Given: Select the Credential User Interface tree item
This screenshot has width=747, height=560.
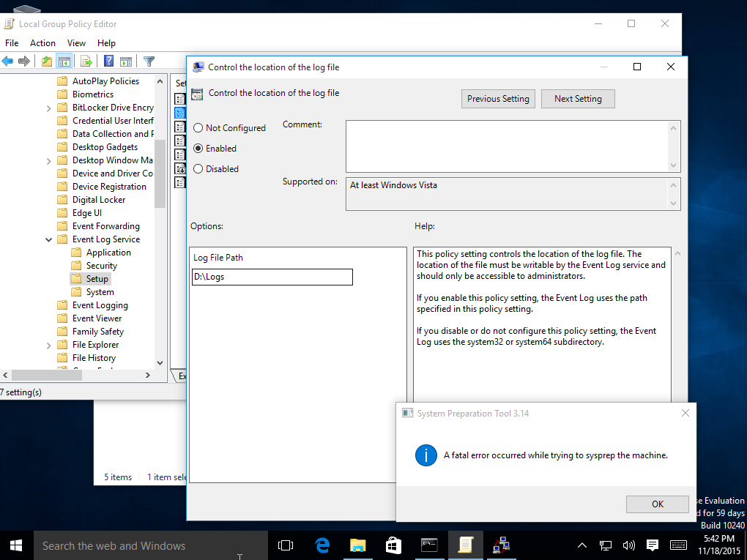Looking at the screenshot, I should point(113,121).
